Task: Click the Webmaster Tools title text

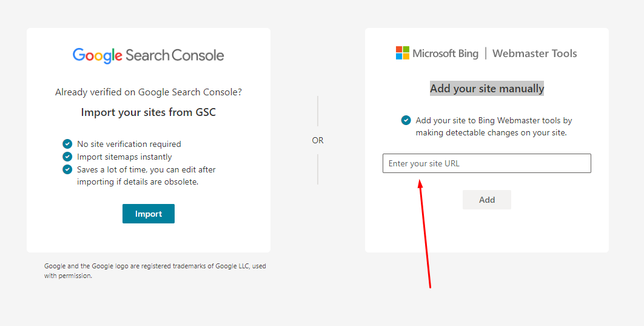Action: tap(534, 53)
